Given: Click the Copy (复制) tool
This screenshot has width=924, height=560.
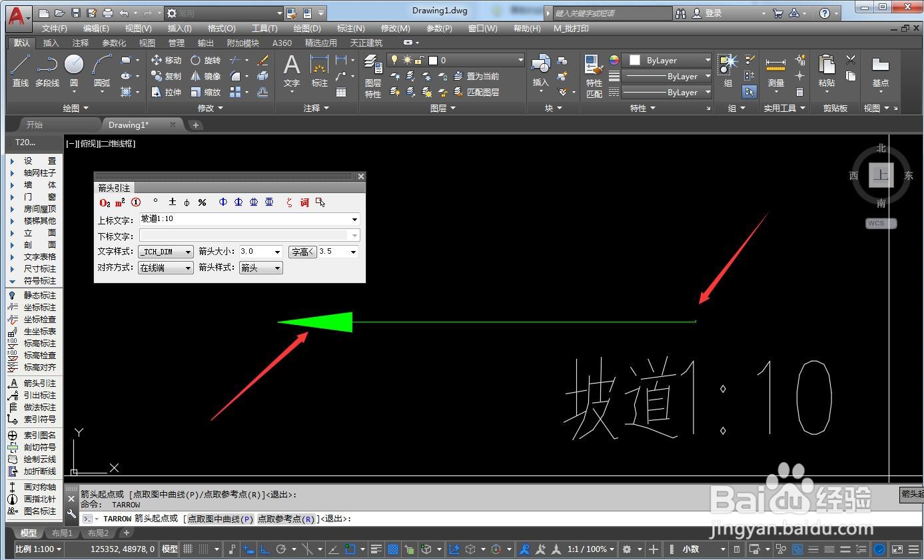Looking at the screenshot, I should (167, 76).
